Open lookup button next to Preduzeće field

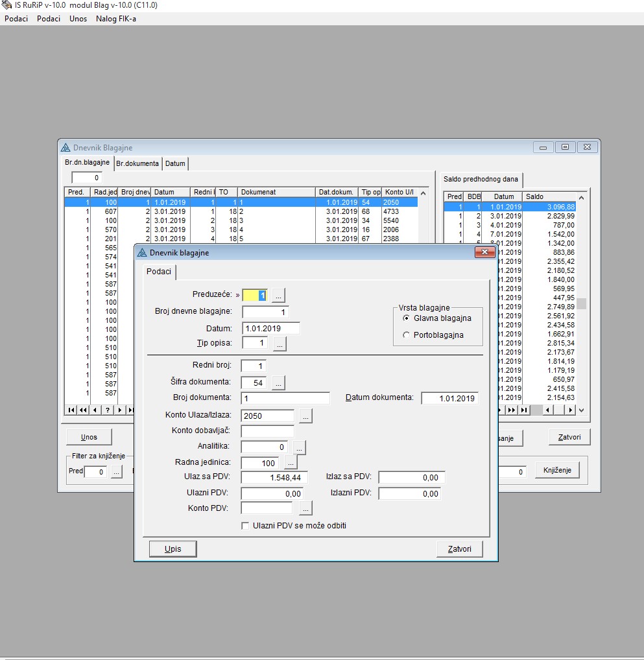278,296
